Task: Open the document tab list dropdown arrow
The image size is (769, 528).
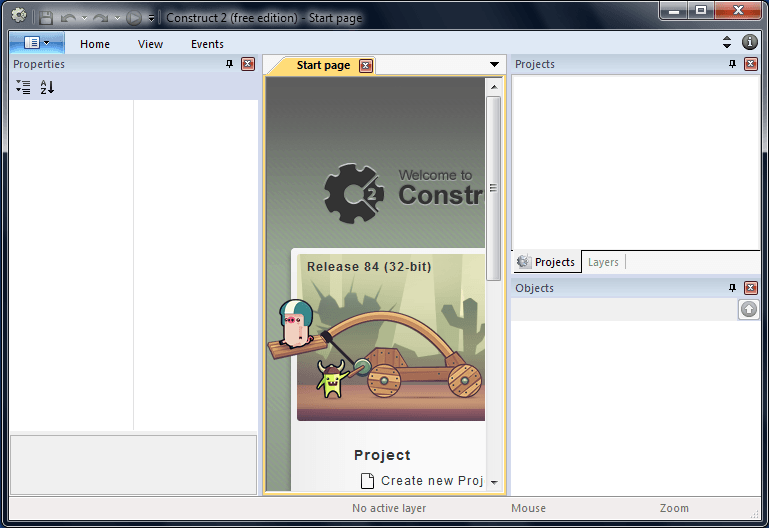Action: 494,65
